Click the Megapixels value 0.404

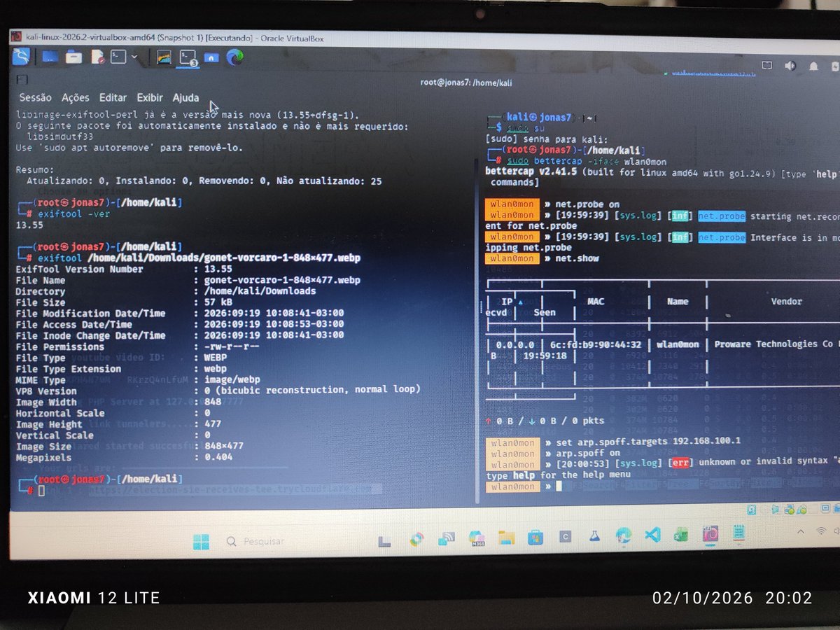[218, 457]
